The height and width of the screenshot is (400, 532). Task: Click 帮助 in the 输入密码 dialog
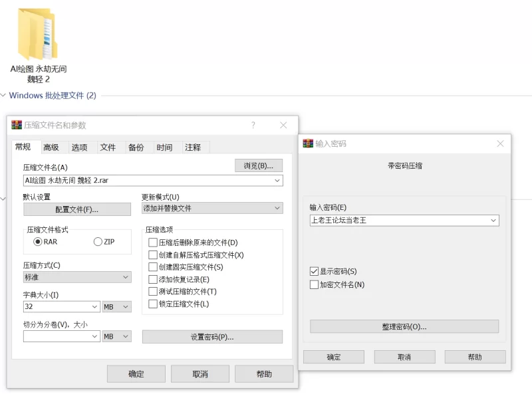475,357
